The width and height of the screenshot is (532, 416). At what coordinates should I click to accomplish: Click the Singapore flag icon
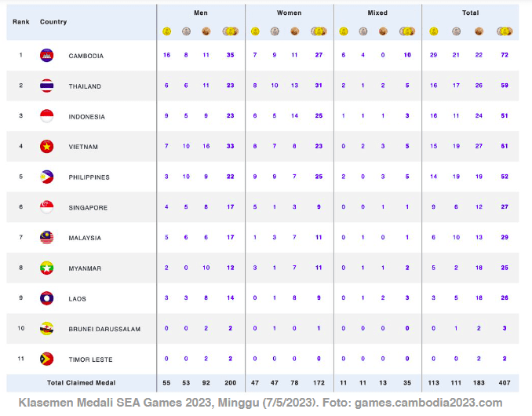click(x=46, y=208)
